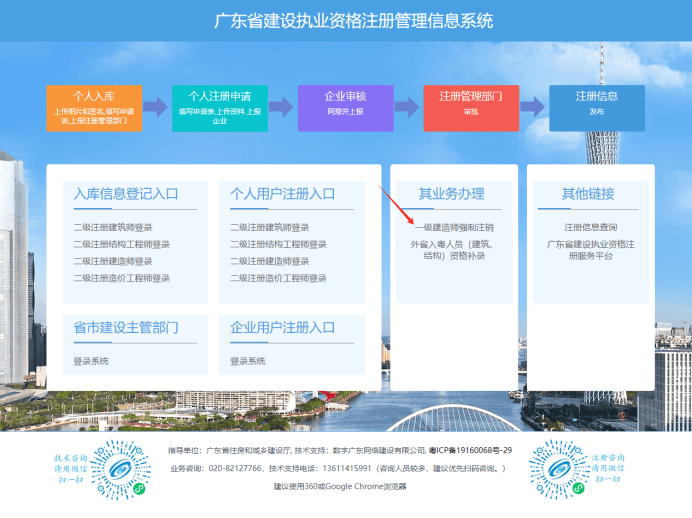Open 广东省建设执业资格注册服务平台 link
692x518 pixels.
[x=590, y=250]
